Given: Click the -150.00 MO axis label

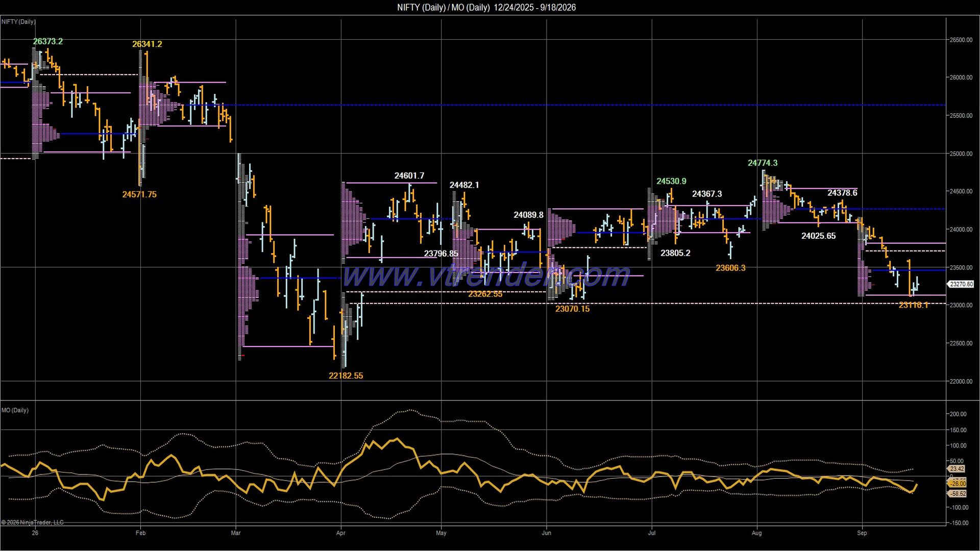Looking at the screenshot, I should click(958, 523).
